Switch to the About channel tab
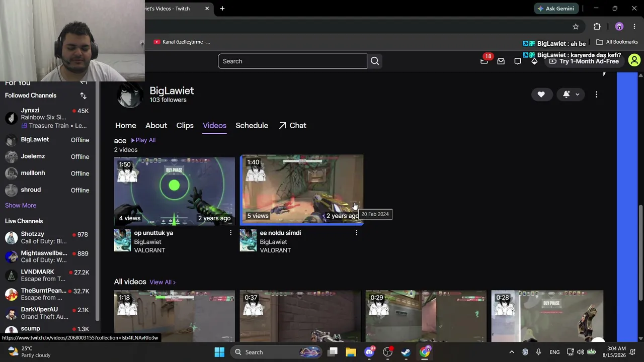 pyautogui.click(x=156, y=125)
